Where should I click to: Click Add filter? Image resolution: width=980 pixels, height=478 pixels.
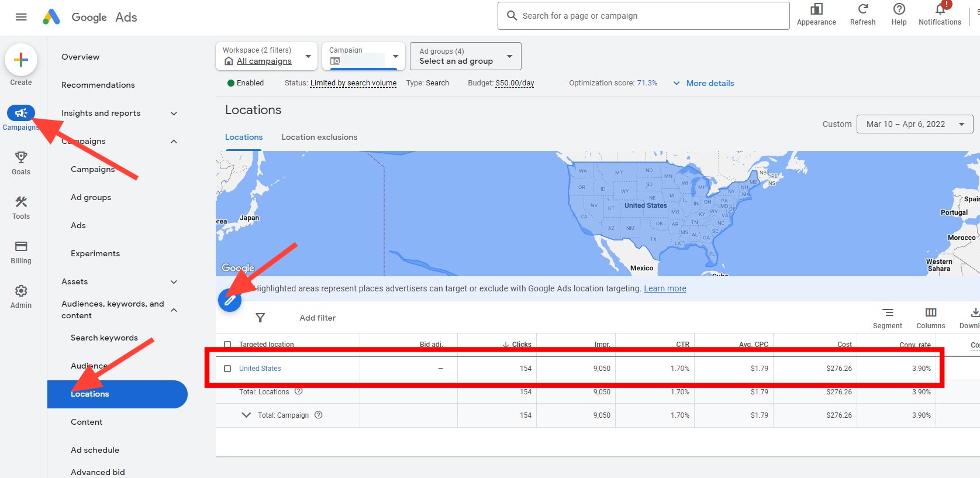pyautogui.click(x=318, y=318)
